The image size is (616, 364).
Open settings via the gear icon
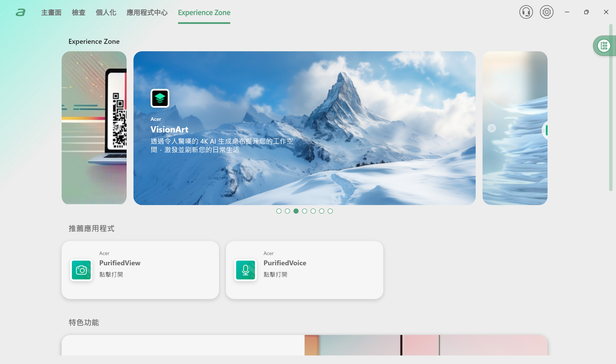(x=546, y=12)
